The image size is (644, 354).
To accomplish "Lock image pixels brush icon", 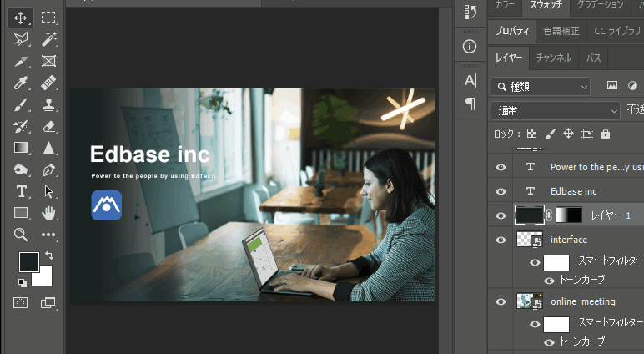I will (551, 134).
